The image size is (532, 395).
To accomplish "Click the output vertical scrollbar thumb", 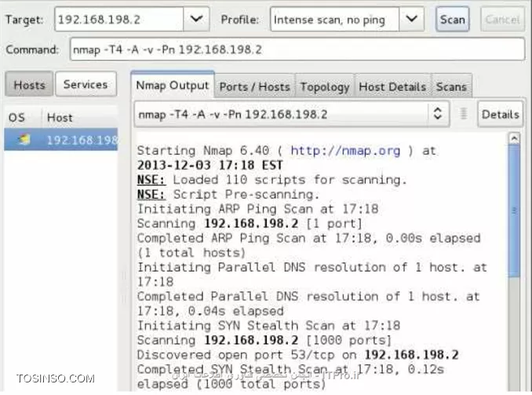I will click(x=515, y=210).
